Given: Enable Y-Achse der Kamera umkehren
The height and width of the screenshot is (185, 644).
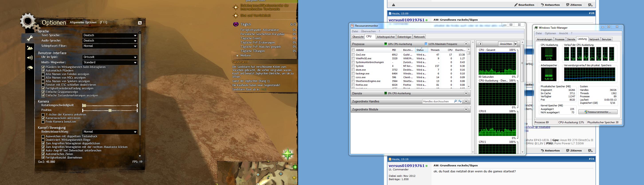Looking at the screenshot, I should 43,115.
